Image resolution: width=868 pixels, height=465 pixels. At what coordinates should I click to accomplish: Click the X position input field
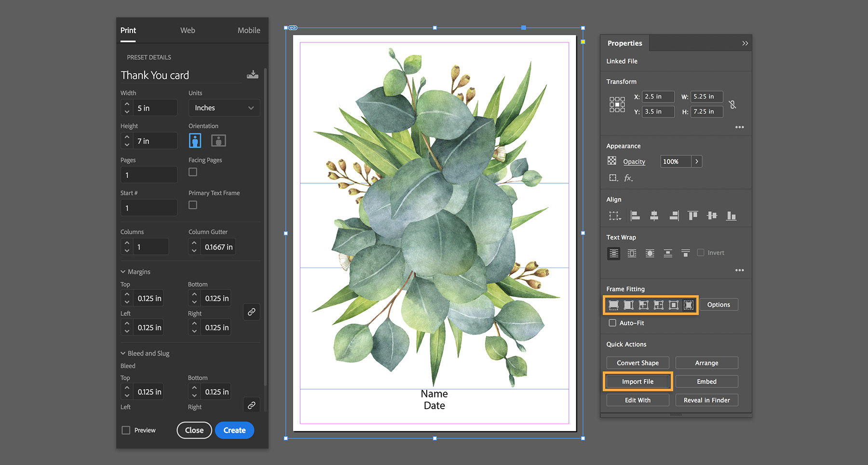658,96
